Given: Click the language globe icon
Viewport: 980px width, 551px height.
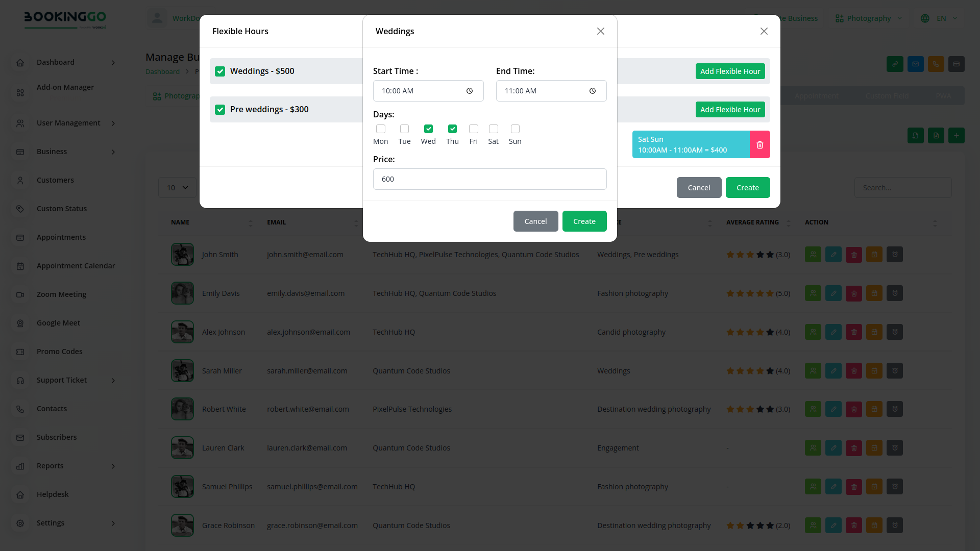Looking at the screenshot, I should [925, 18].
